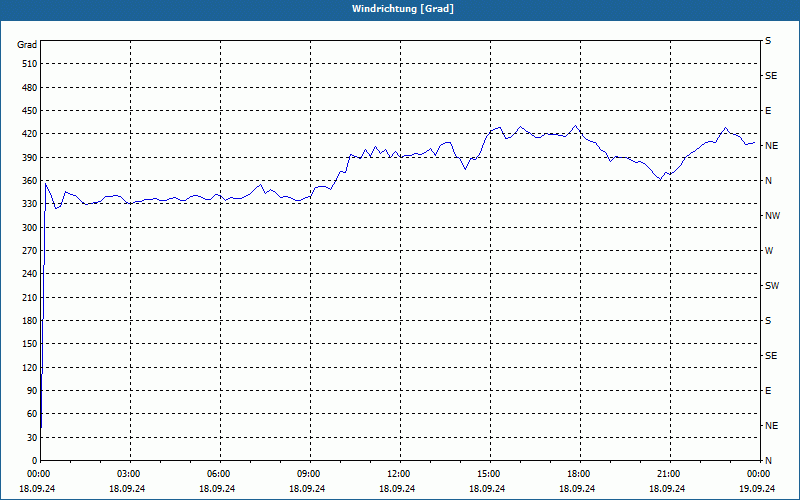
Task: Click the '360' y-axis label
Action: [x=30, y=181]
